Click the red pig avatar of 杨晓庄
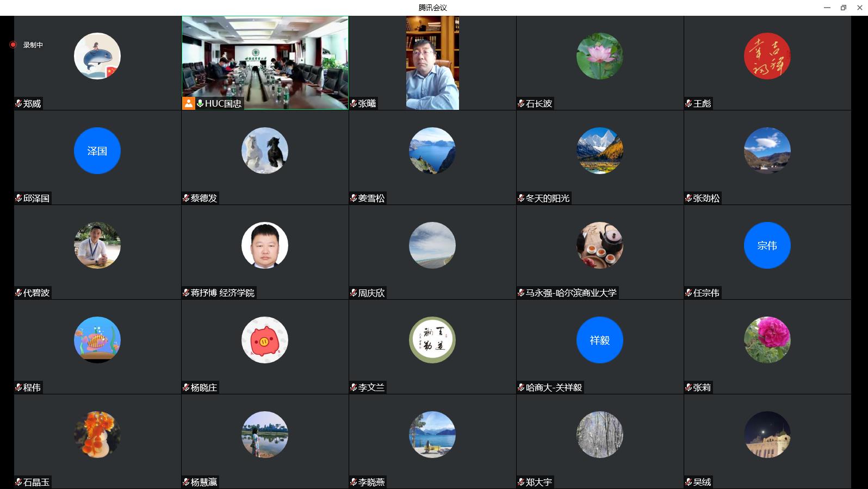 [265, 340]
